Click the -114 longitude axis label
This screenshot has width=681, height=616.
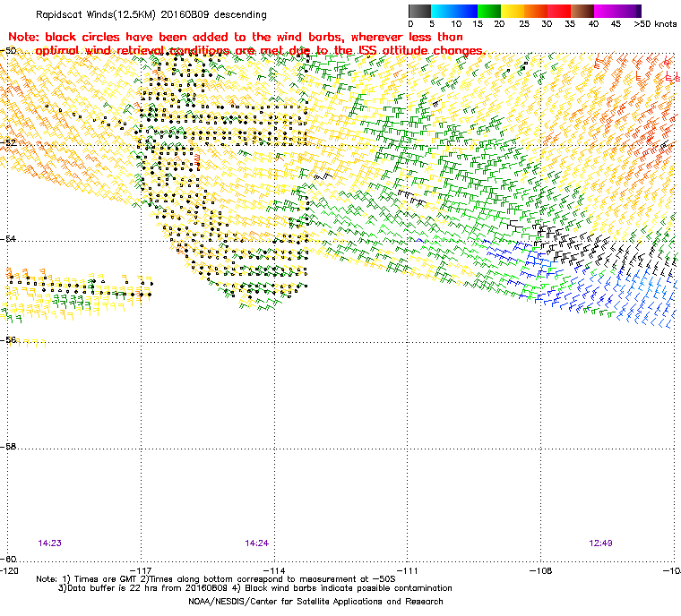coord(274,570)
